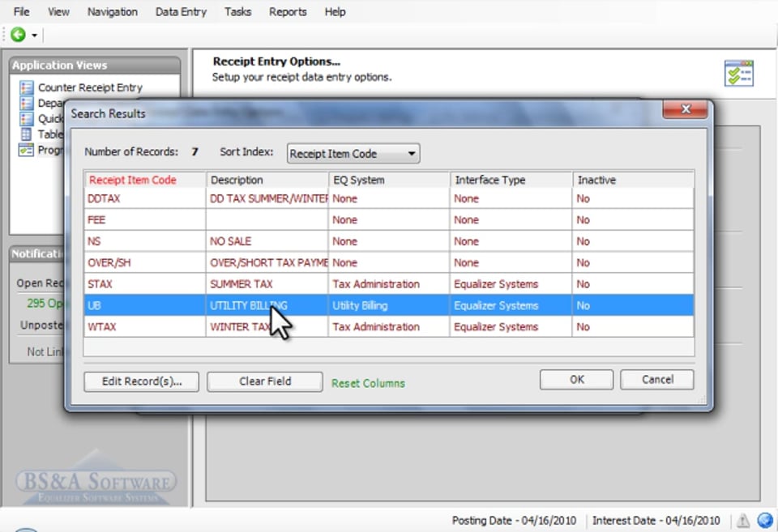Click the Counter Receipt Entry view icon
Image resolution: width=778 pixels, height=532 pixels.
point(26,87)
